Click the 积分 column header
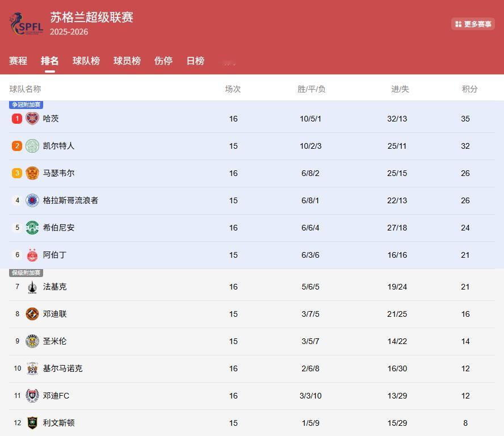Screen dimensions: 504x436 pyautogui.click(x=469, y=89)
